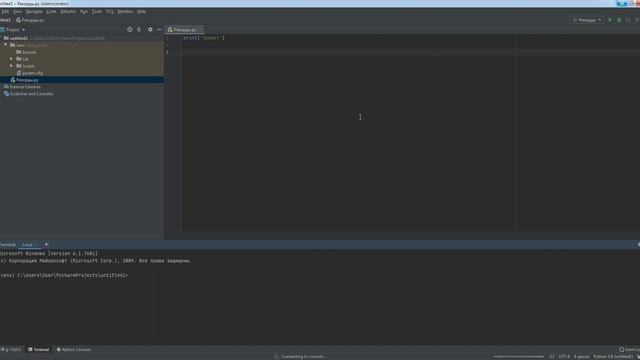Close the Local terminal tab
The image size is (640, 360).
[36, 245]
